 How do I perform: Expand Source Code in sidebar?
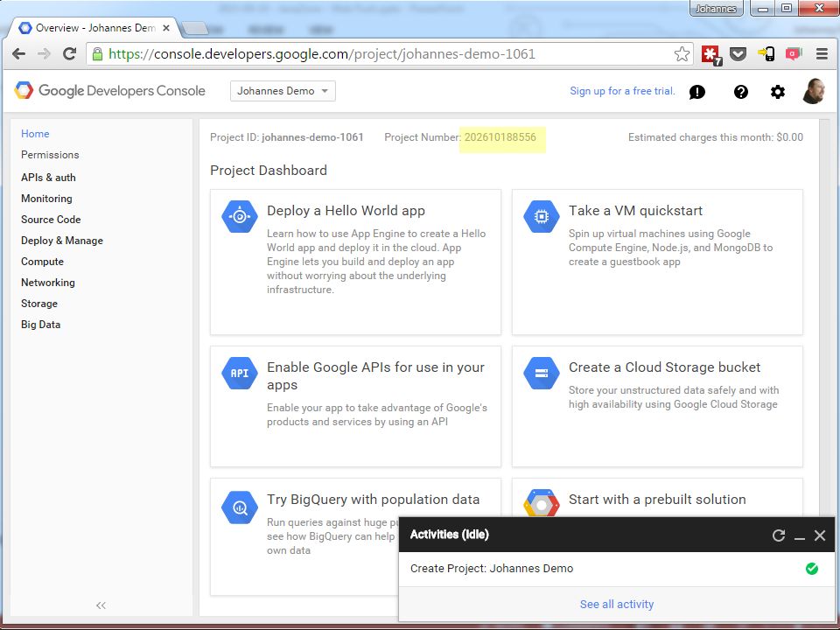51,219
